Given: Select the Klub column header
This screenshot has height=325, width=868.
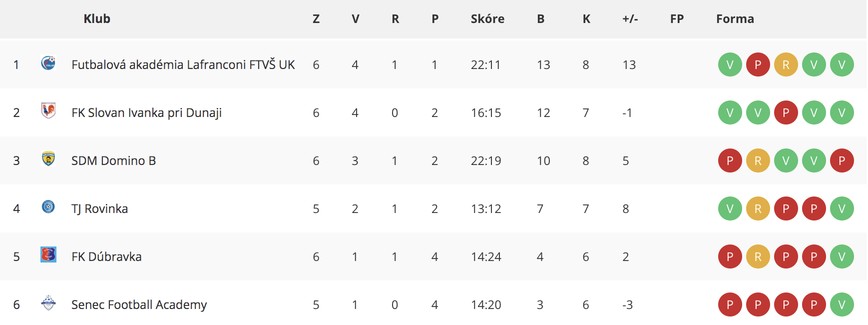Looking at the screenshot, I should [97, 19].
